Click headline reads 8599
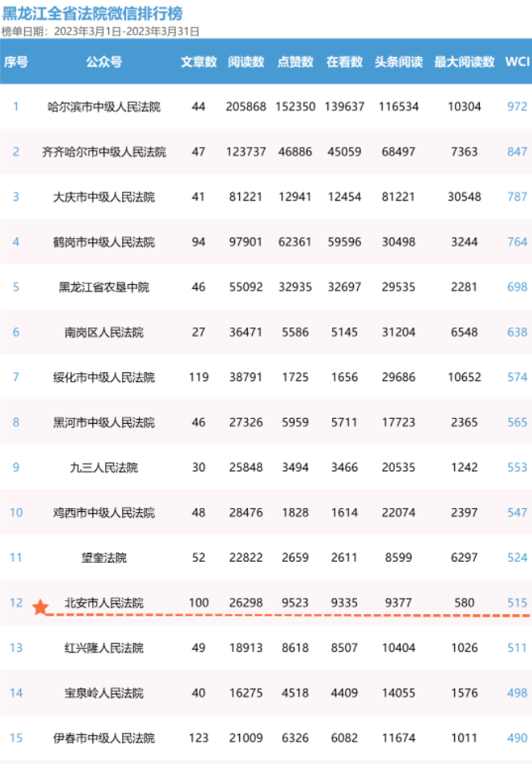 click(x=399, y=557)
